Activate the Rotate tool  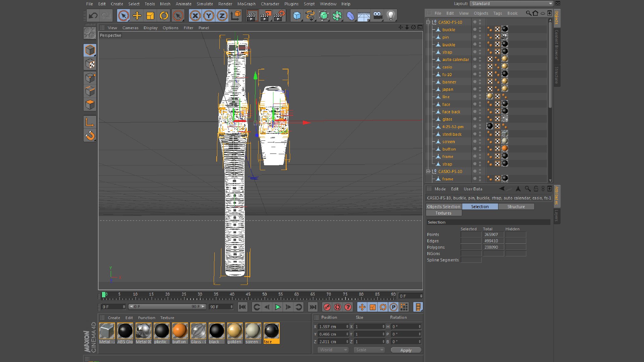click(164, 16)
